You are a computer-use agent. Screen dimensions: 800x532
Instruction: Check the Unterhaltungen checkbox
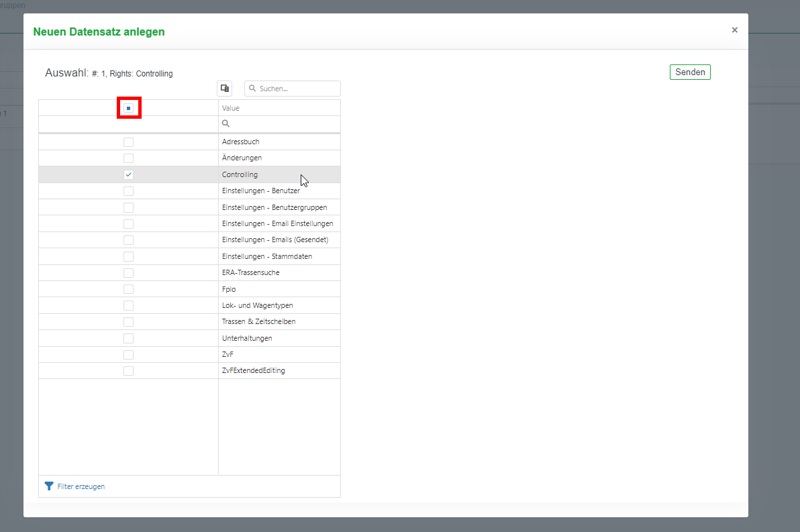pyautogui.click(x=129, y=338)
